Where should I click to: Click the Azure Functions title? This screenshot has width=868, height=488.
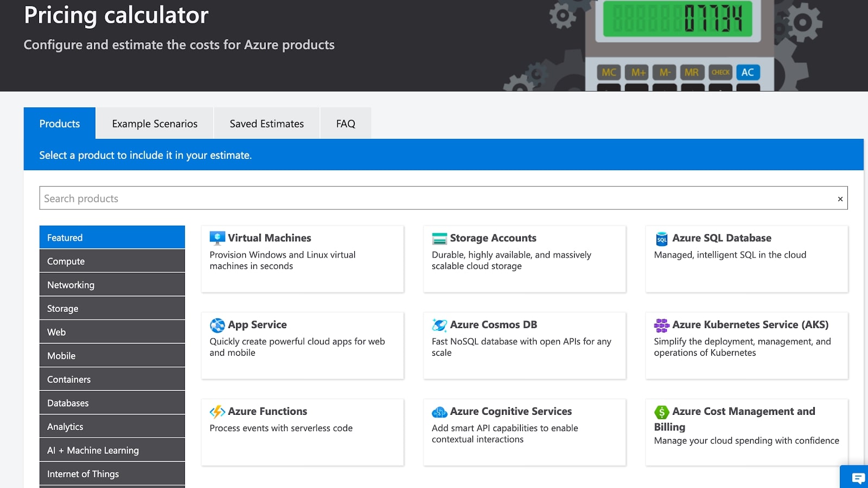tap(267, 412)
